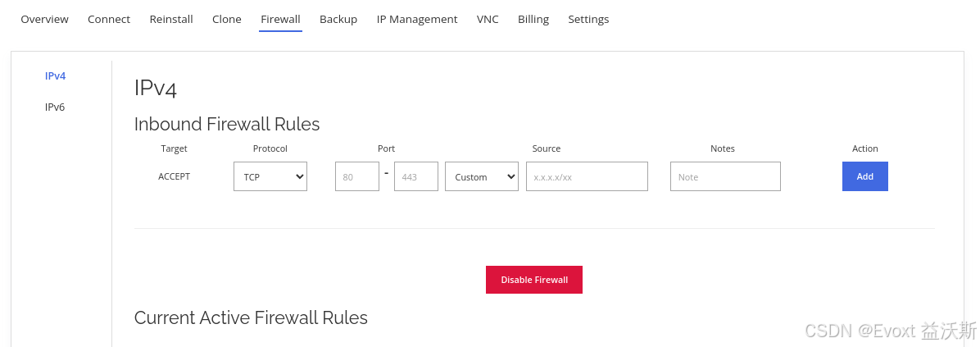The image size is (980, 347).
Task: Select the Firewall tab
Action: pos(280,20)
